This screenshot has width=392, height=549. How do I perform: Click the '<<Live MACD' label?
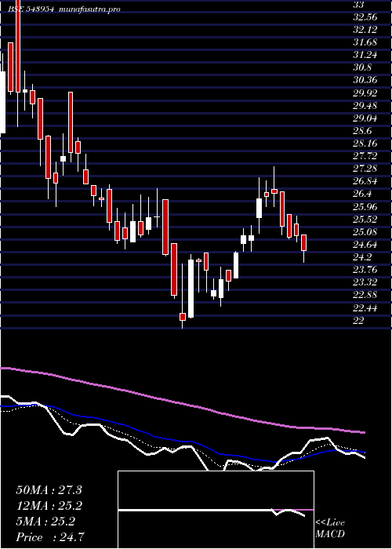pyautogui.click(x=330, y=529)
